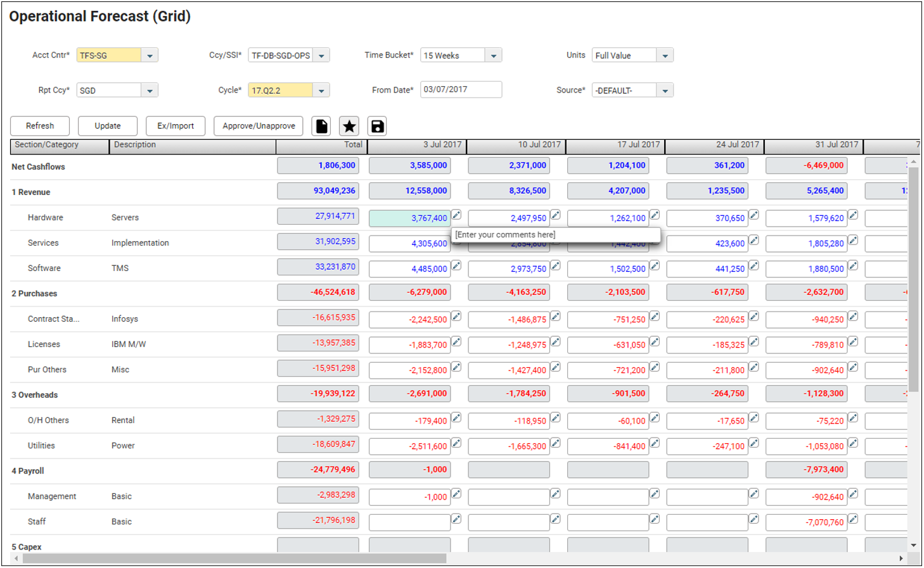924x568 pixels.
Task: Click empty Staff cell for 3 Jul 2017
Action: [409, 522]
